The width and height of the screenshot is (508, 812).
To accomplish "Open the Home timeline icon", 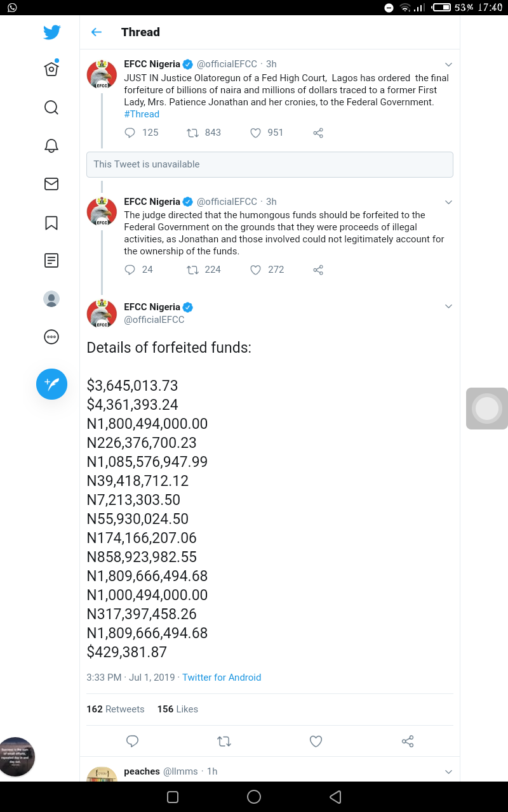I will click(x=51, y=69).
